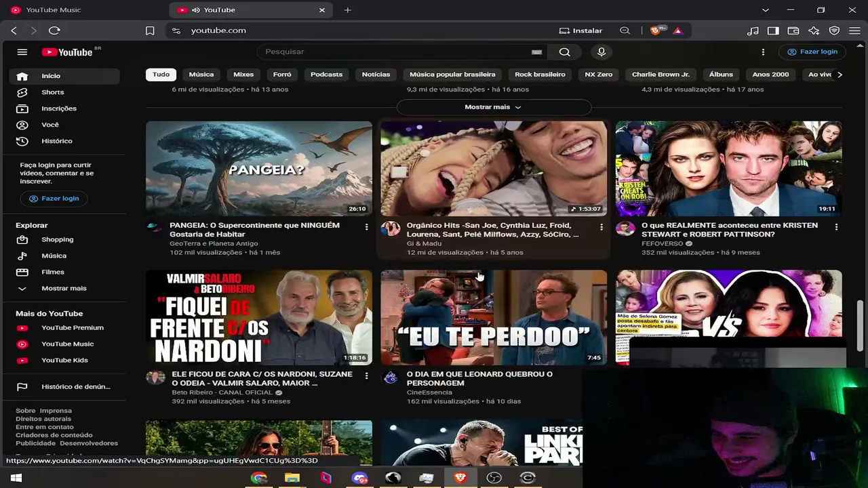View site information for youtube.com
The height and width of the screenshot is (488, 868).
176,30
